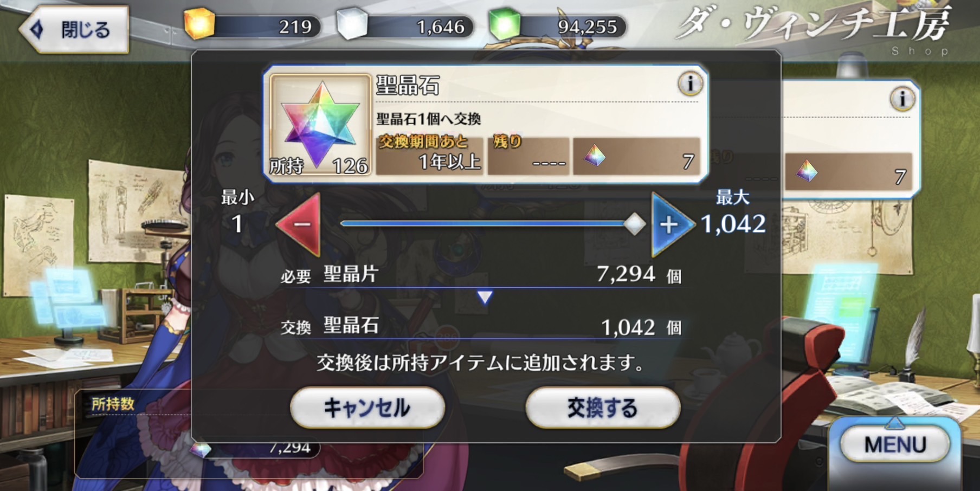Click the info icon on the background item card
The image size is (980, 491).
pos(902,99)
